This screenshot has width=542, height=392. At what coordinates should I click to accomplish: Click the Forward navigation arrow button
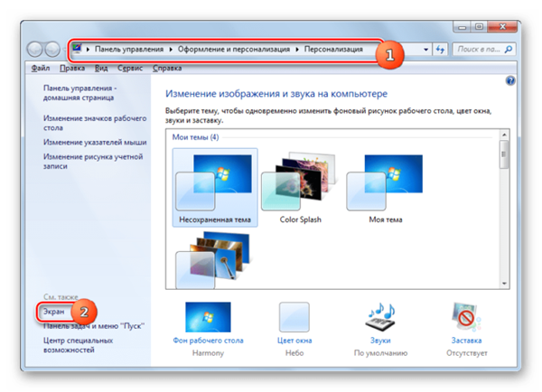point(52,49)
